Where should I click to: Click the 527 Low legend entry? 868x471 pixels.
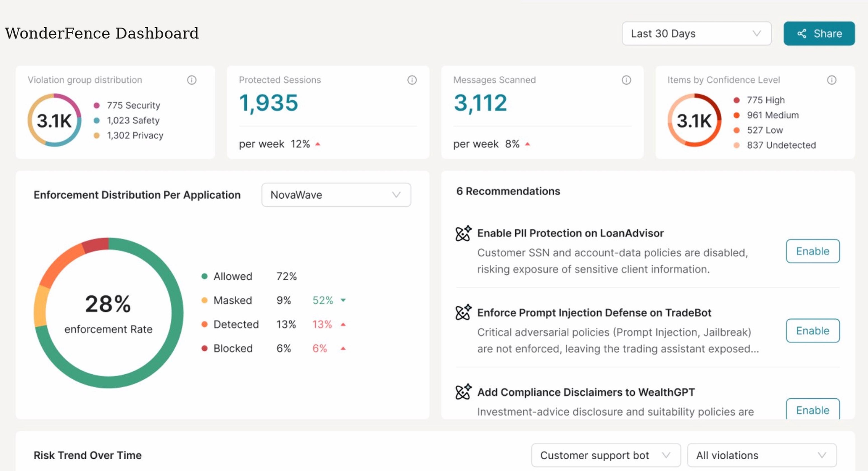click(x=765, y=130)
